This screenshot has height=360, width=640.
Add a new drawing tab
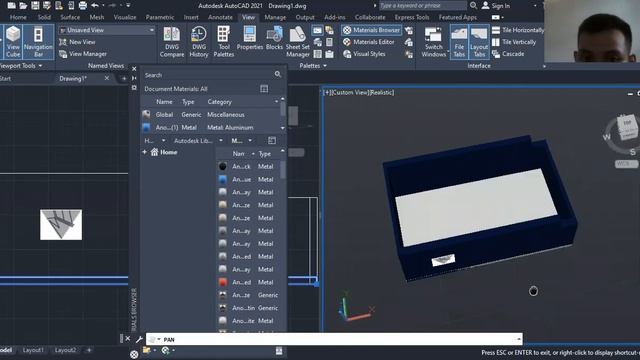coord(124,78)
